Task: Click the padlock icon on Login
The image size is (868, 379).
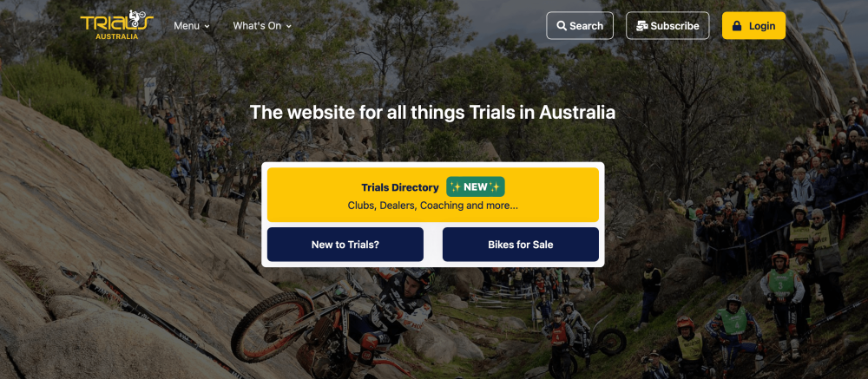Action: pyautogui.click(x=737, y=26)
